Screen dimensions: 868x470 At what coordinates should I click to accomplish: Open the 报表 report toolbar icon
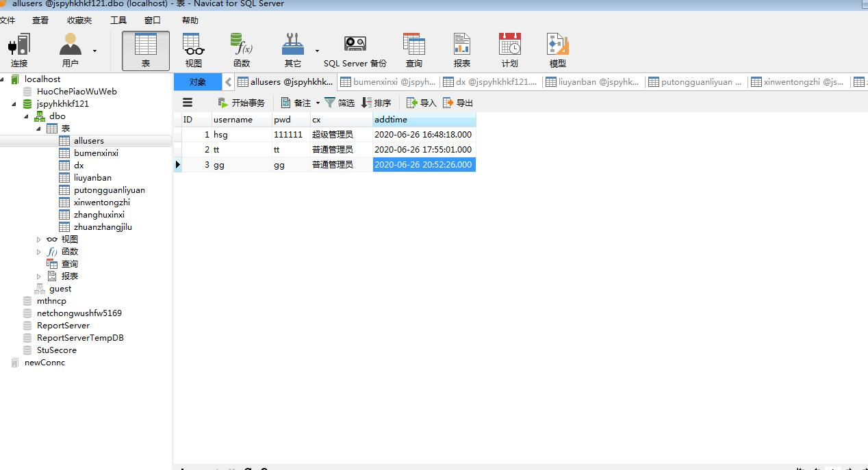tap(462, 51)
